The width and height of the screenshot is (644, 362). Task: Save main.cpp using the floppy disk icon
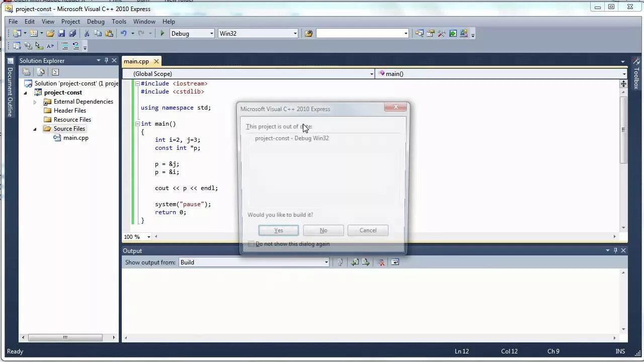[x=61, y=33]
